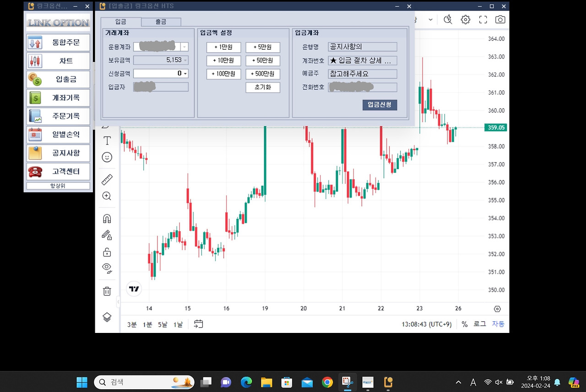Add 500만원 to the deposit amount
The image size is (586, 392).
[263, 74]
